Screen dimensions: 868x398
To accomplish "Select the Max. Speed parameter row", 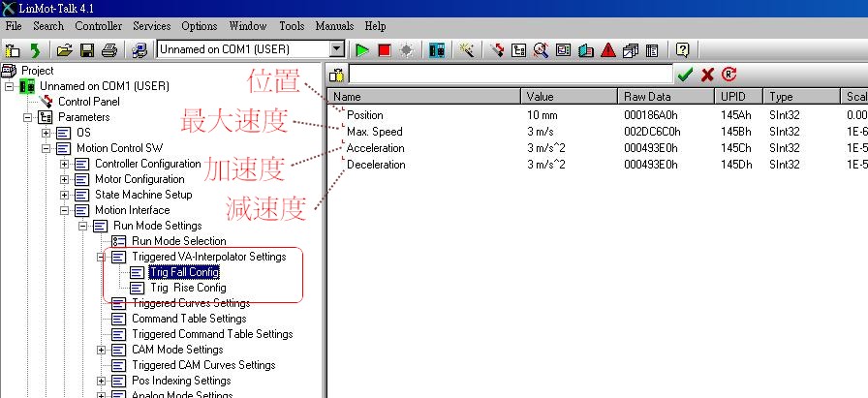I will pyautogui.click(x=598, y=132).
